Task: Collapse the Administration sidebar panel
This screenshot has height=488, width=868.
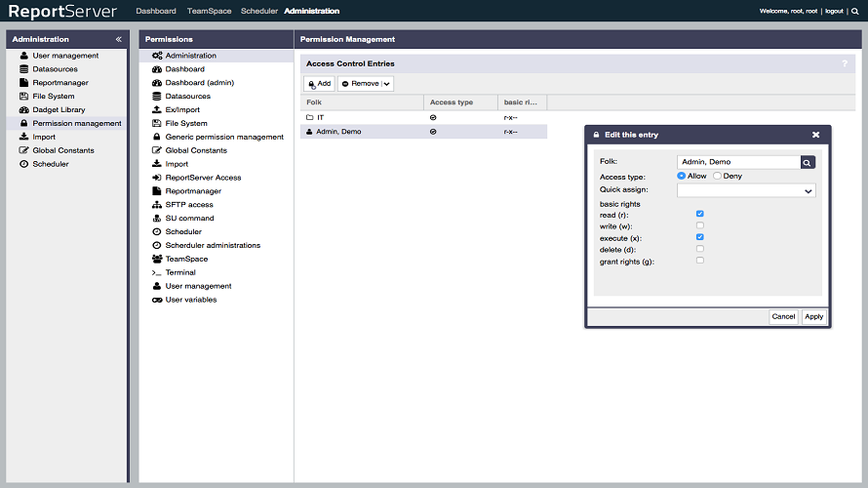Action: 118,39
